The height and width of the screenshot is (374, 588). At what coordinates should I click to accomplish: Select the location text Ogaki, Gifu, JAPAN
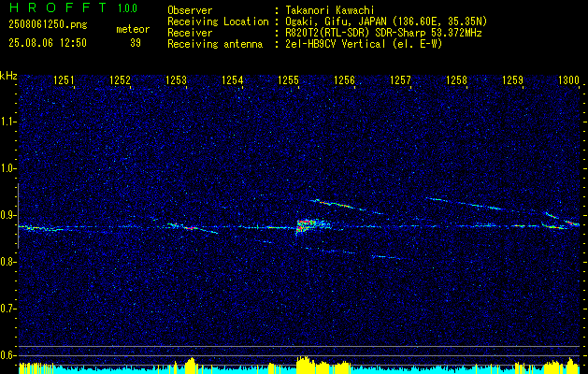click(336, 22)
